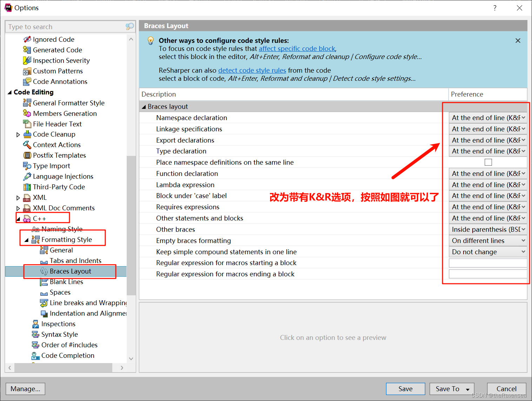Click the General Formatter Style icon
Viewport: 532px width, 401px height.
27,103
